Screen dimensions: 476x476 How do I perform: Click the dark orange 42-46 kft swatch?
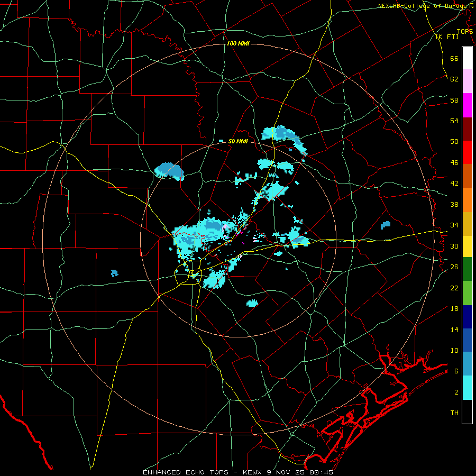[467, 176]
